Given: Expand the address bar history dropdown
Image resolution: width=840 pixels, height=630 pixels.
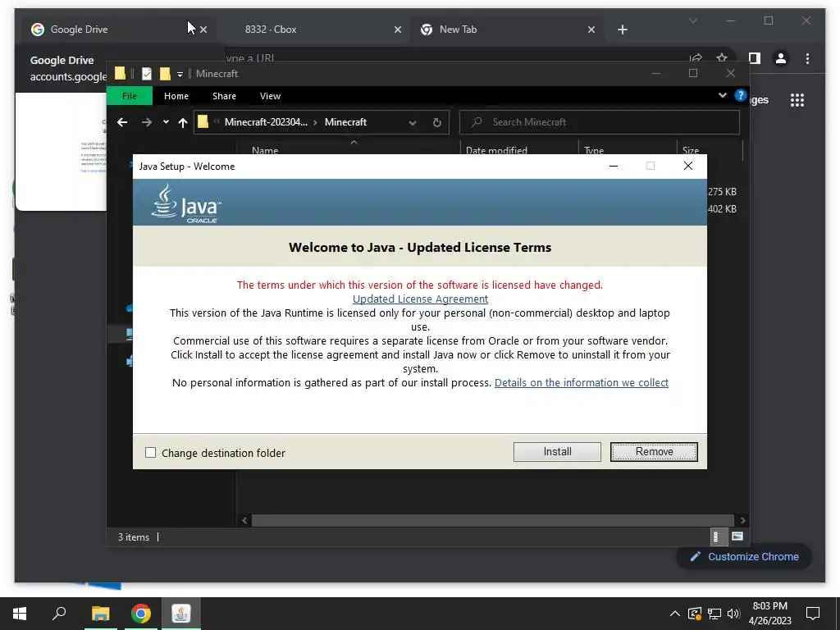Looking at the screenshot, I should point(412,123).
